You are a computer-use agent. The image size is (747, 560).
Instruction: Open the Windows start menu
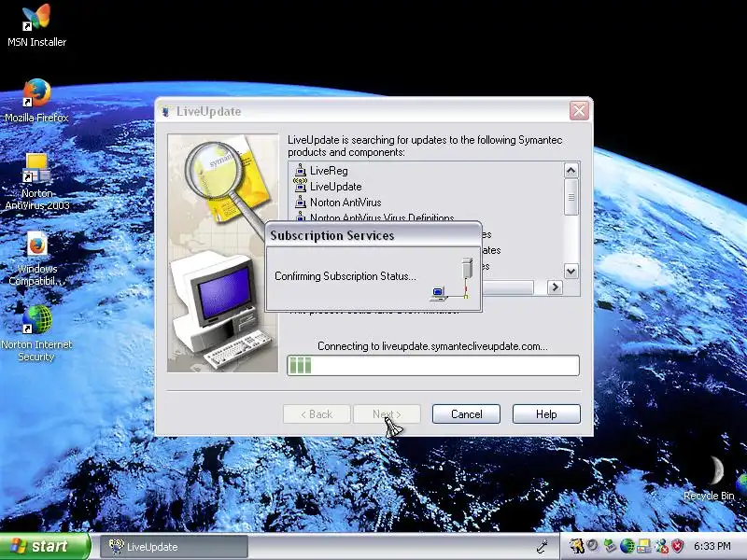click(45, 546)
